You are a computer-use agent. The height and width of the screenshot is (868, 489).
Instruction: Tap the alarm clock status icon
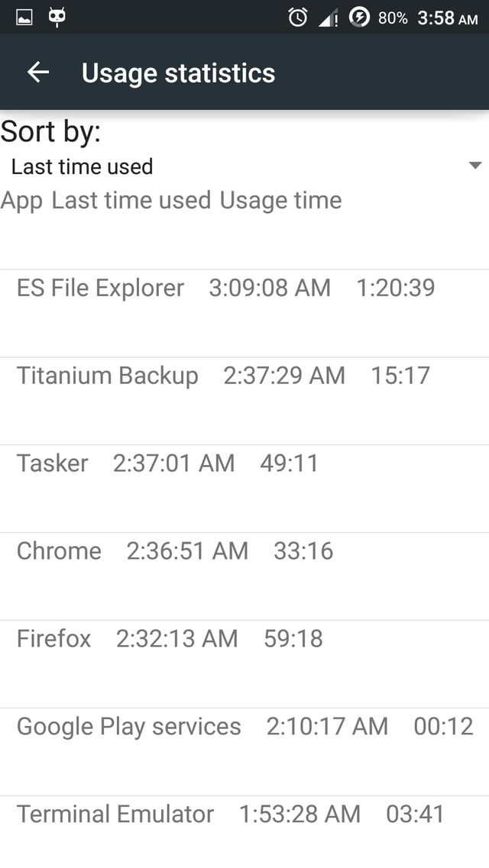click(298, 18)
